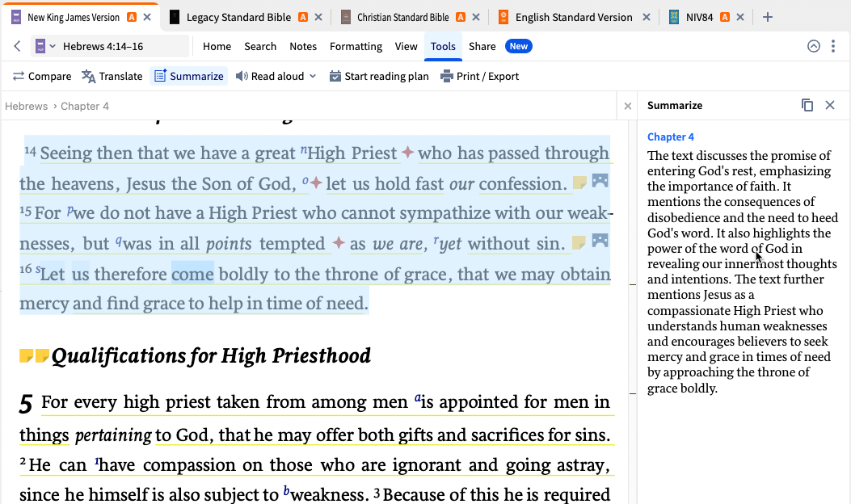Click the blue New badge
This screenshot has width=851, height=504.
tap(518, 46)
